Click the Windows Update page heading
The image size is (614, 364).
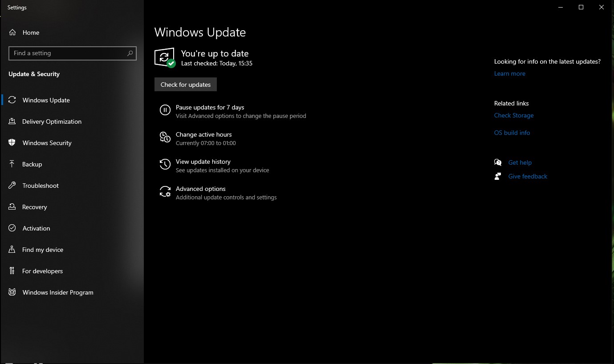[200, 32]
